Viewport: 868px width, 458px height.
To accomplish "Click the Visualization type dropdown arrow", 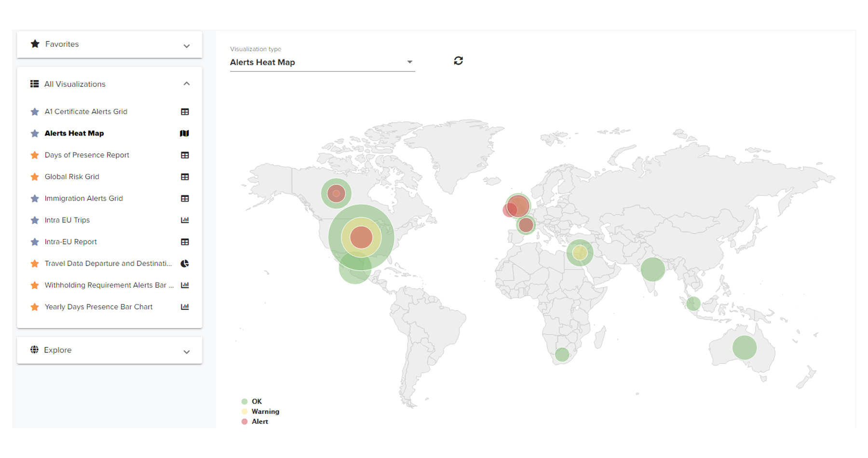I will pyautogui.click(x=409, y=62).
